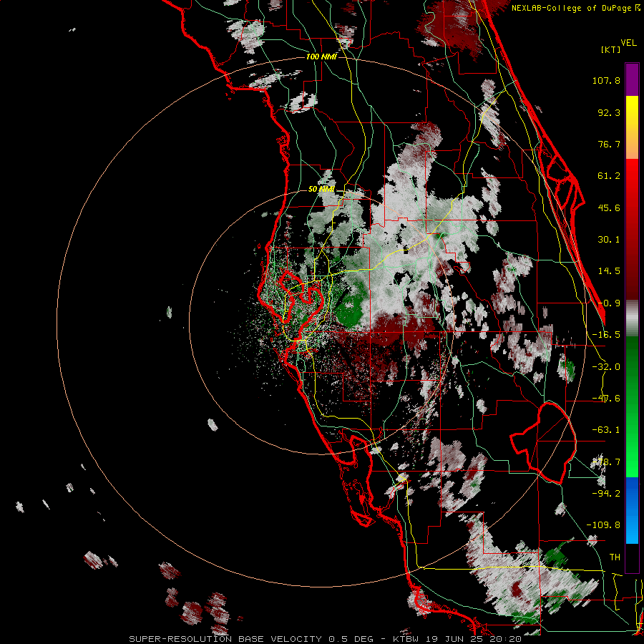Image resolution: width=644 pixels, height=644 pixels.
Task: Pick the blue segment of the velocity color bar
Action: (x=632, y=510)
